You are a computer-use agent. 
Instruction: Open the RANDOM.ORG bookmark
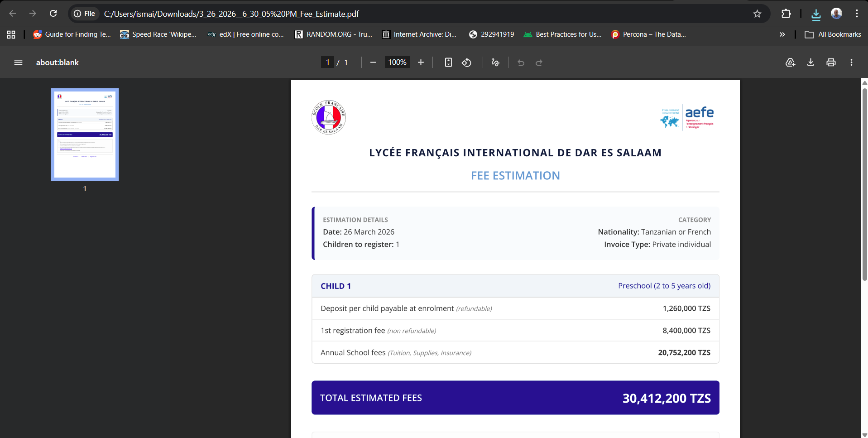click(333, 34)
